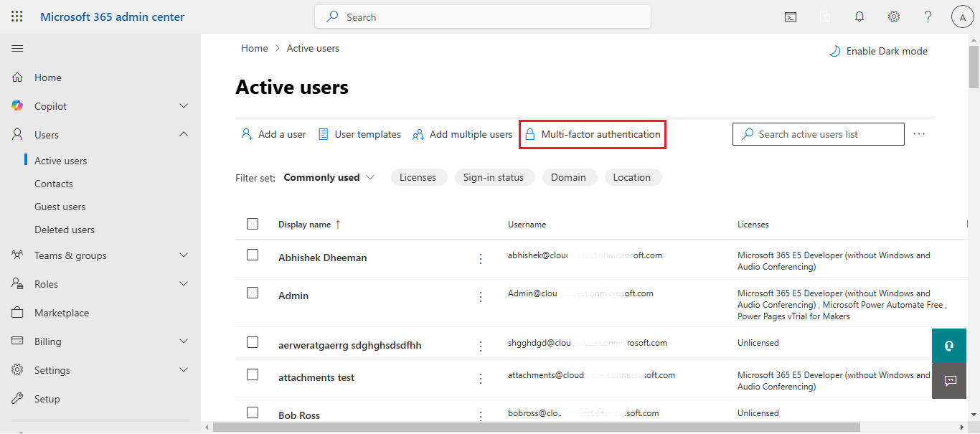
Task: Check the box for attachments test
Action: [x=253, y=374]
